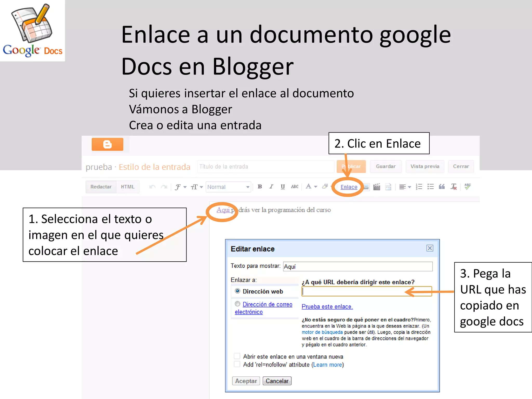The height and width of the screenshot is (399, 532).
Task: Click the insert image icon
Action: 366,187
